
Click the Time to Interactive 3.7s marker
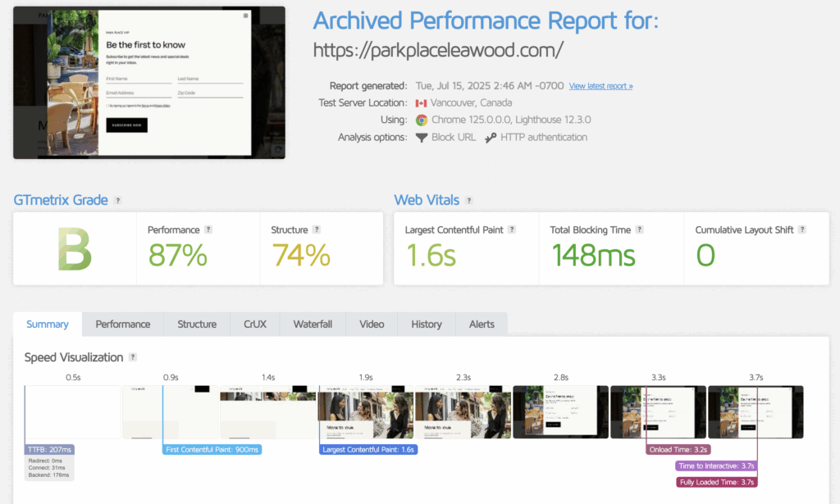pos(716,466)
